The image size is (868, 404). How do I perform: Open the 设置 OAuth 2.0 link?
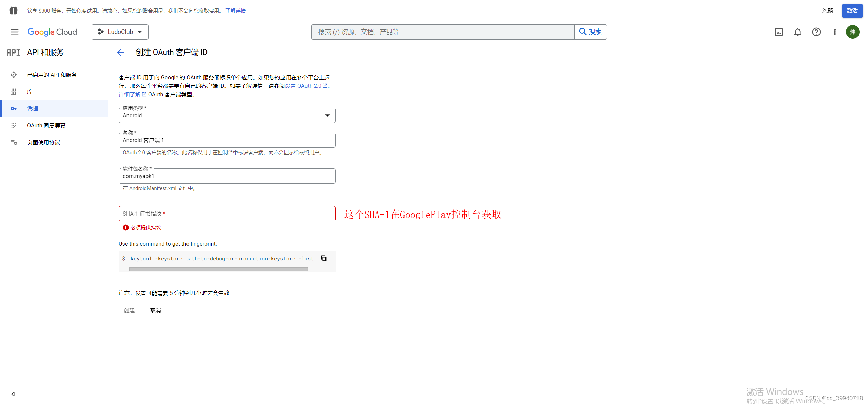tap(303, 86)
